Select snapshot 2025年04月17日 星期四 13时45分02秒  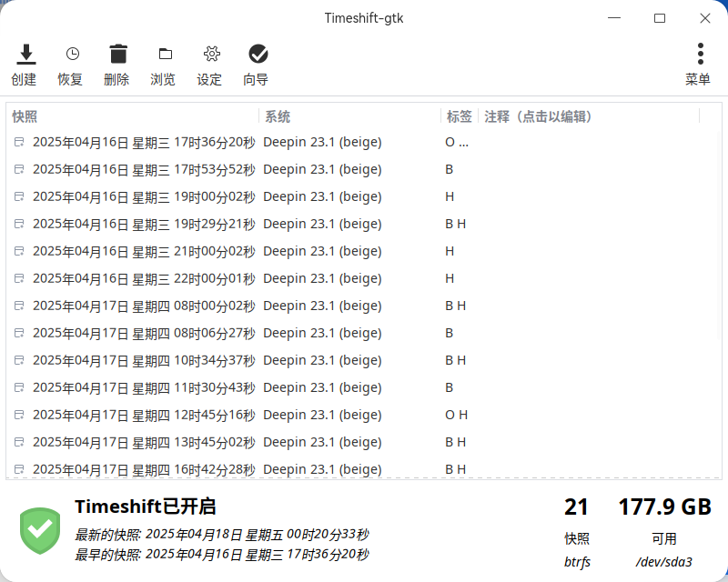click(x=144, y=442)
